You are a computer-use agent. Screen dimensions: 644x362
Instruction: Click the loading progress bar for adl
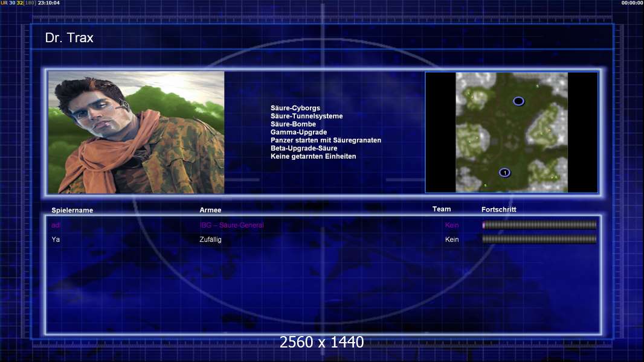539,224
